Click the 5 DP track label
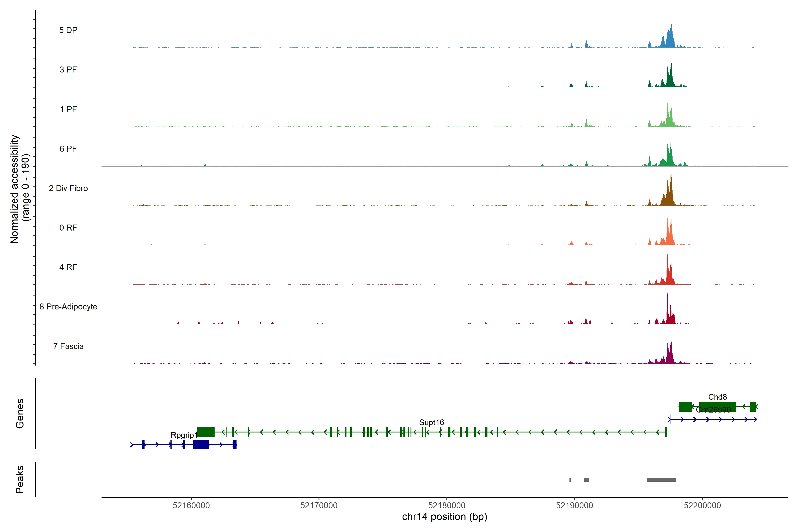This screenshot has height=532, width=798. pos(68,30)
